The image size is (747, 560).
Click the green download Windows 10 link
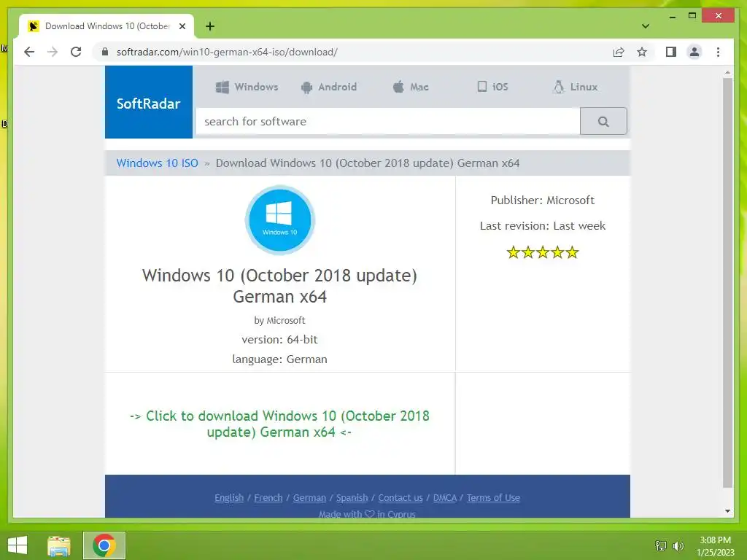279,424
